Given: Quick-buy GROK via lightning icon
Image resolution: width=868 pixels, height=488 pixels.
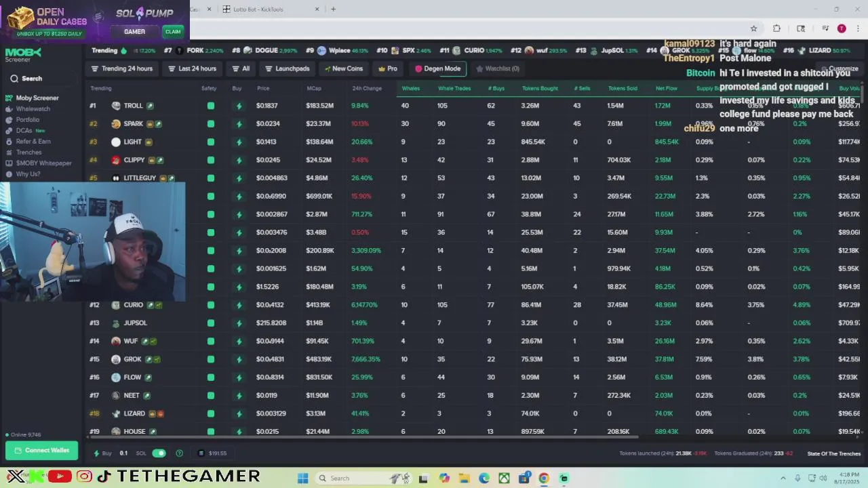Looking at the screenshot, I should (239, 359).
